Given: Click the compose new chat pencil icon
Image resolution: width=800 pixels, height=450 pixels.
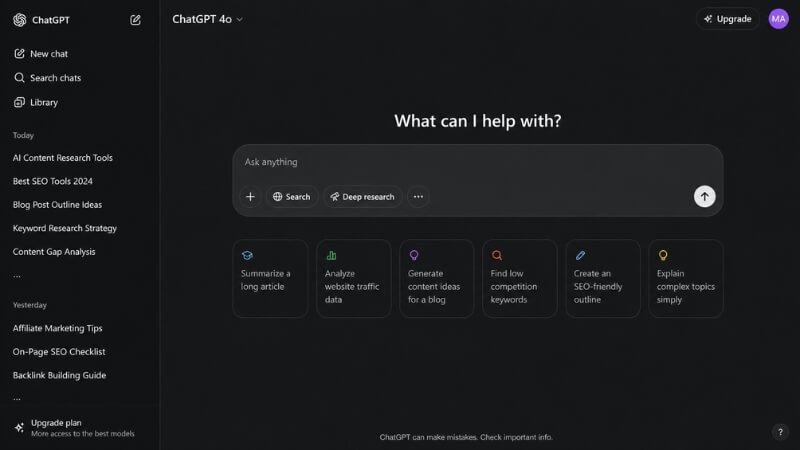Looking at the screenshot, I should 135,20.
